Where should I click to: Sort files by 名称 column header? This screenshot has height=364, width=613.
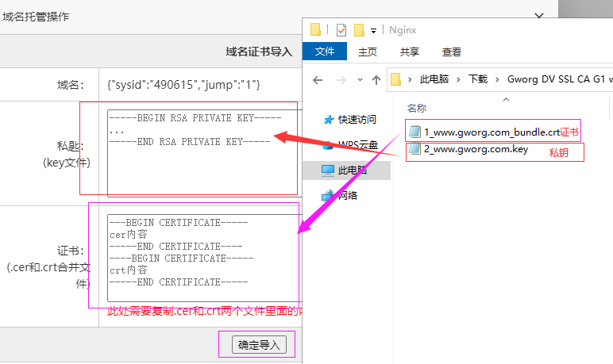tap(417, 108)
